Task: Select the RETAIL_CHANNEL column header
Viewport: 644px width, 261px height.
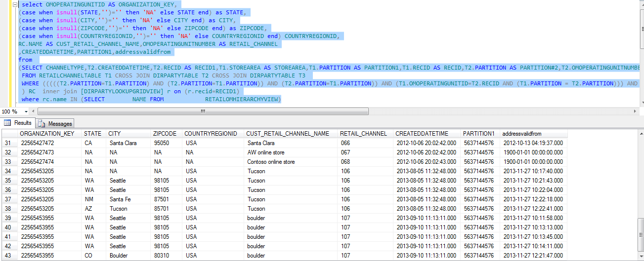Action: point(365,134)
